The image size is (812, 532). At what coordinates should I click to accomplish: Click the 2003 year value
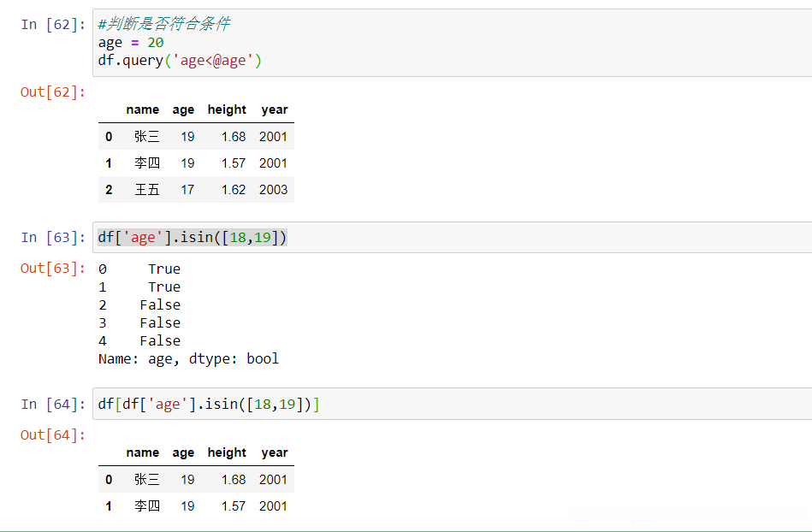[273, 190]
